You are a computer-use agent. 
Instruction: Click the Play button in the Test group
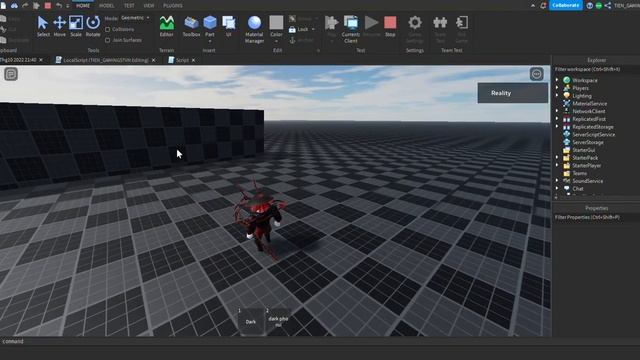[331, 26]
